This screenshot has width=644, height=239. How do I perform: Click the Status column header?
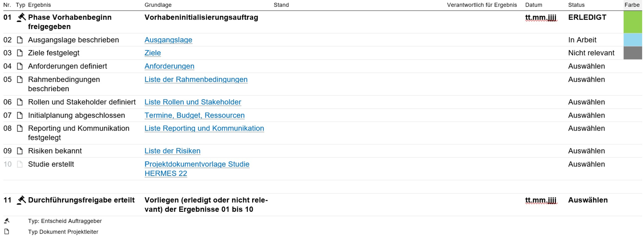pyautogui.click(x=576, y=5)
